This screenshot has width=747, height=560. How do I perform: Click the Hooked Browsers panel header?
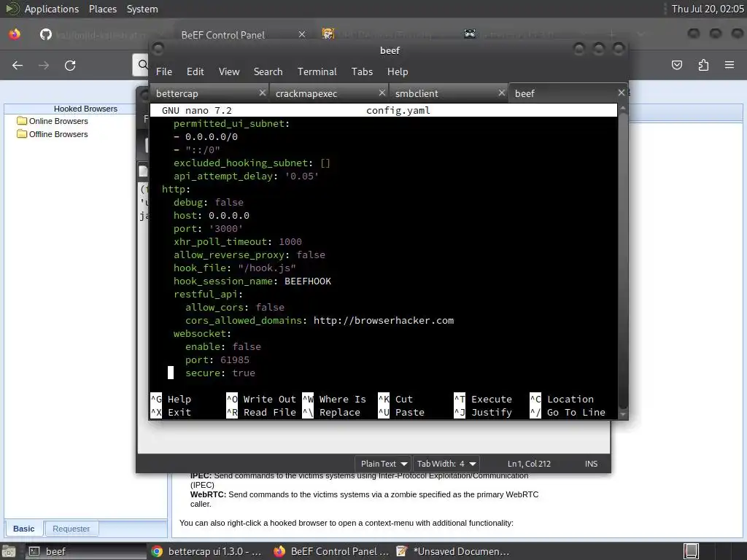[x=85, y=109]
